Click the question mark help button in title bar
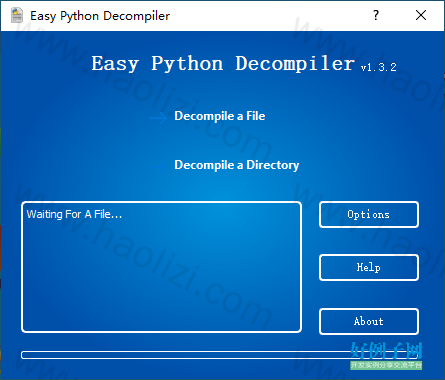Image resolution: width=445 pixels, height=380 pixels. (376, 15)
